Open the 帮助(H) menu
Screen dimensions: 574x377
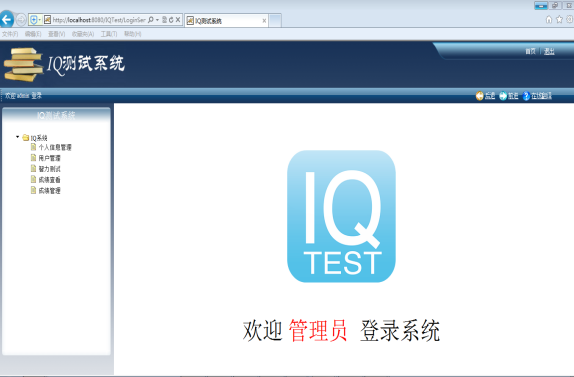click(x=133, y=34)
